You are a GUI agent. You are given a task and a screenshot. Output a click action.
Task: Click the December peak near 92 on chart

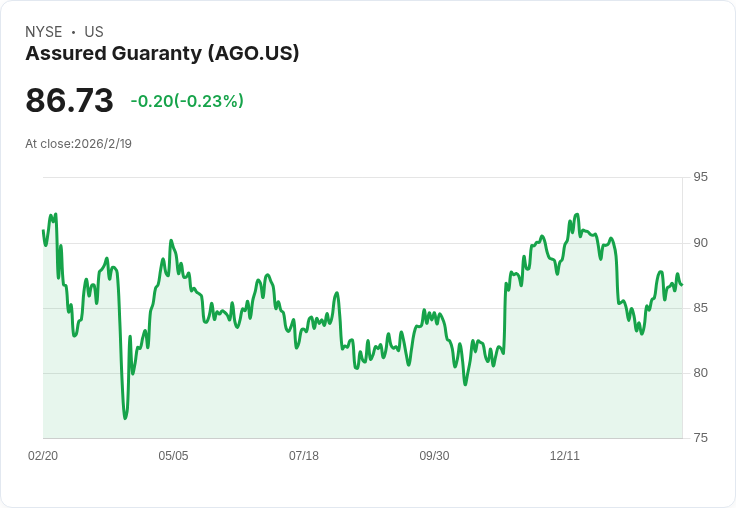point(577,214)
